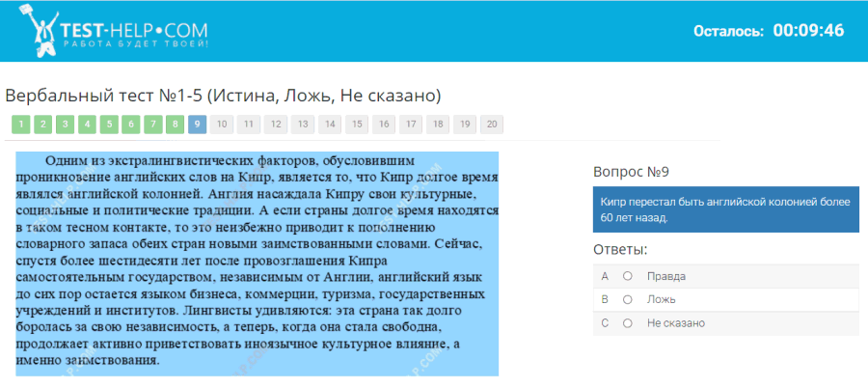The width and height of the screenshot is (868, 388).
Task: Click the slogan "Работа будет твоей!"
Action: pyautogui.click(x=136, y=43)
